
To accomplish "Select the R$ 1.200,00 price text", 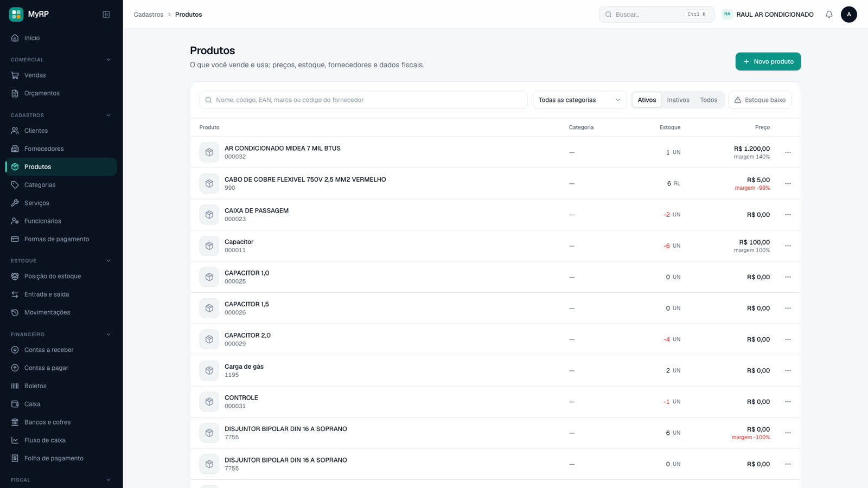I will [x=752, y=149].
